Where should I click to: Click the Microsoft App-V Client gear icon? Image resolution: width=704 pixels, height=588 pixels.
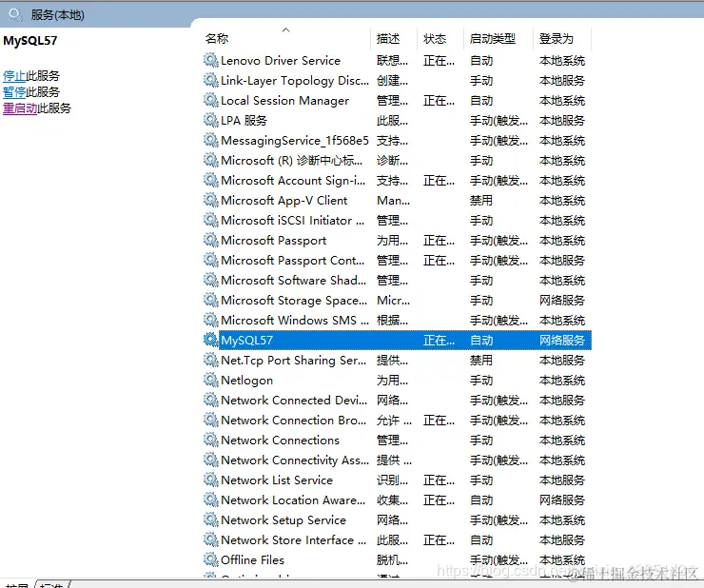coord(210,200)
